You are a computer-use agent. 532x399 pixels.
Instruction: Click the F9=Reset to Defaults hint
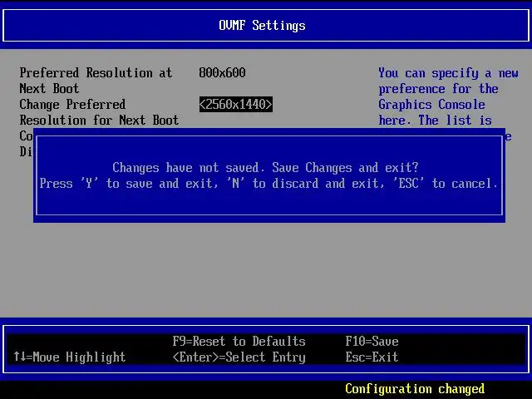coord(239,341)
